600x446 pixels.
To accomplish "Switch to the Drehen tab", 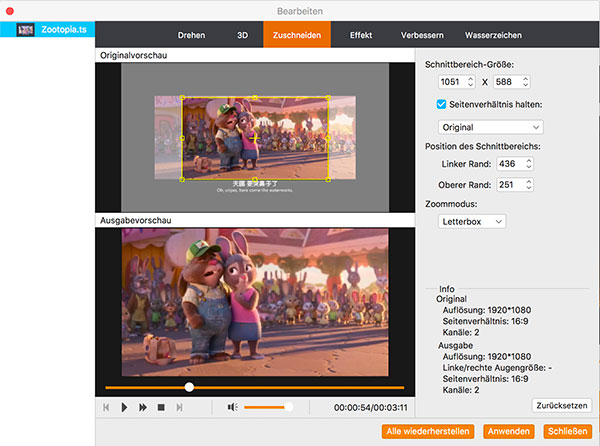I will click(191, 35).
